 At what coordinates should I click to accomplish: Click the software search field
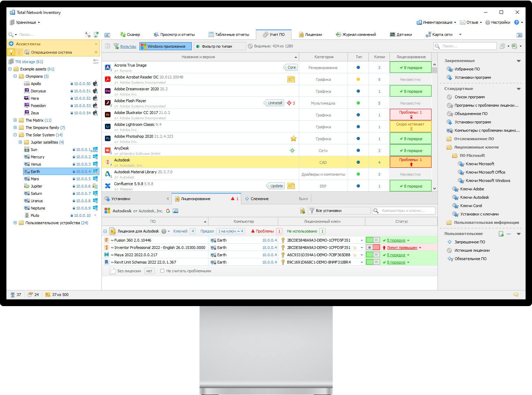(465, 46)
